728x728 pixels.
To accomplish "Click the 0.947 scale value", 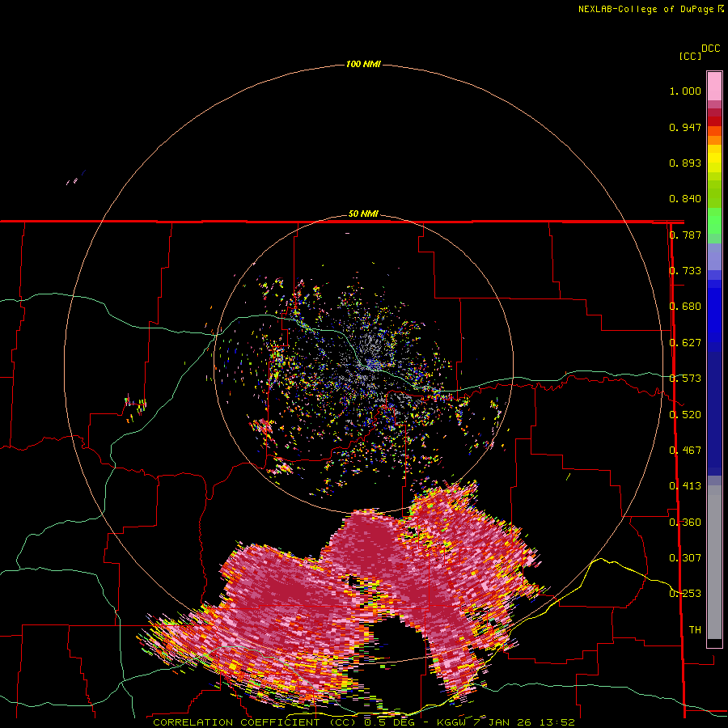I will pyautogui.click(x=685, y=127).
